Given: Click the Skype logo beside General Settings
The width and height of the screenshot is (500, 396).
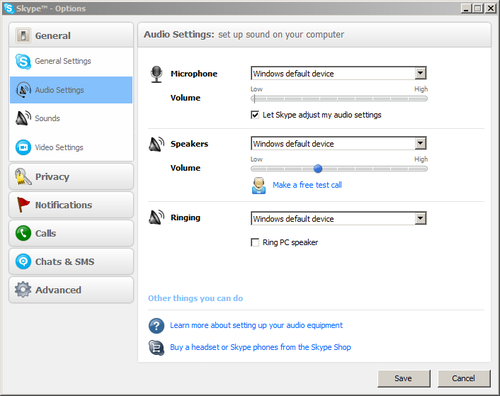Looking at the screenshot, I should coord(23,61).
